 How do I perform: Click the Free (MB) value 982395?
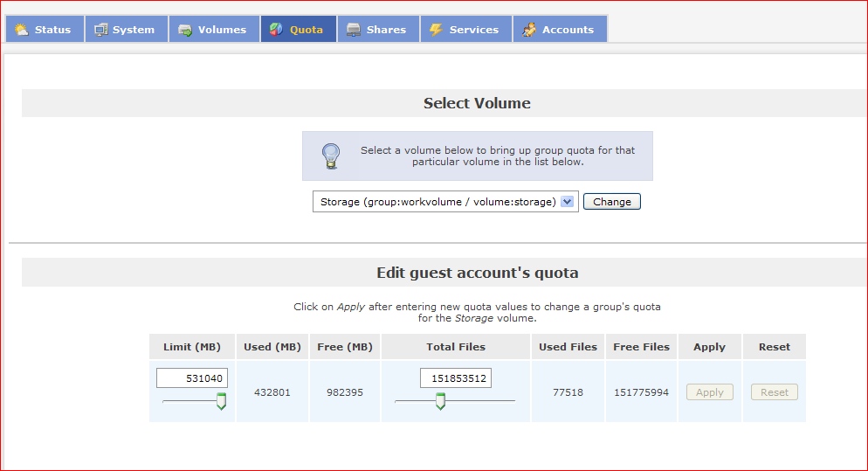point(345,392)
